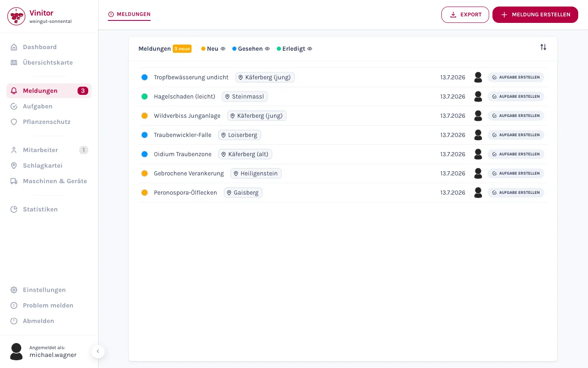Toggle visibility of Gesehen reports
Image resolution: width=588 pixels, height=368 pixels.
(x=267, y=49)
